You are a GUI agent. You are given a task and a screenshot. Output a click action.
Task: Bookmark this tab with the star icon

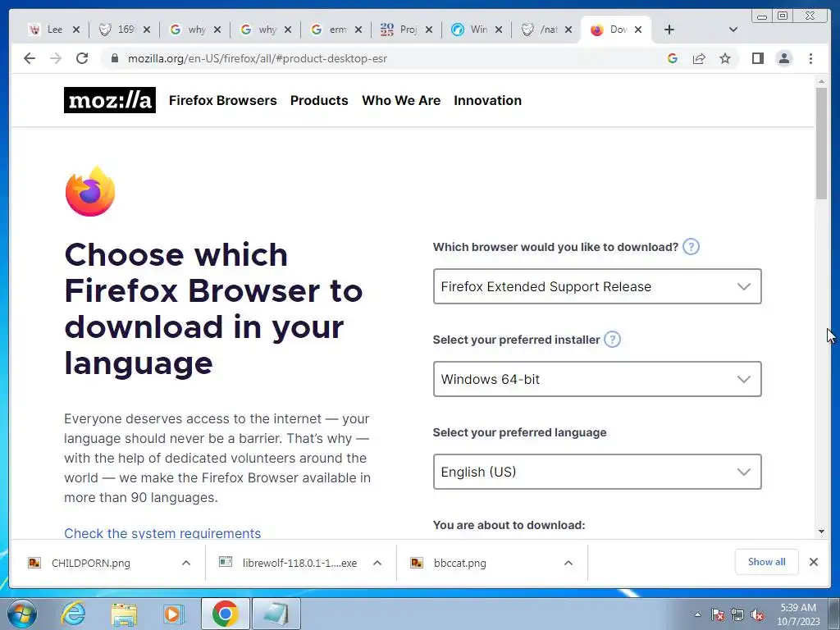tap(725, 58)
